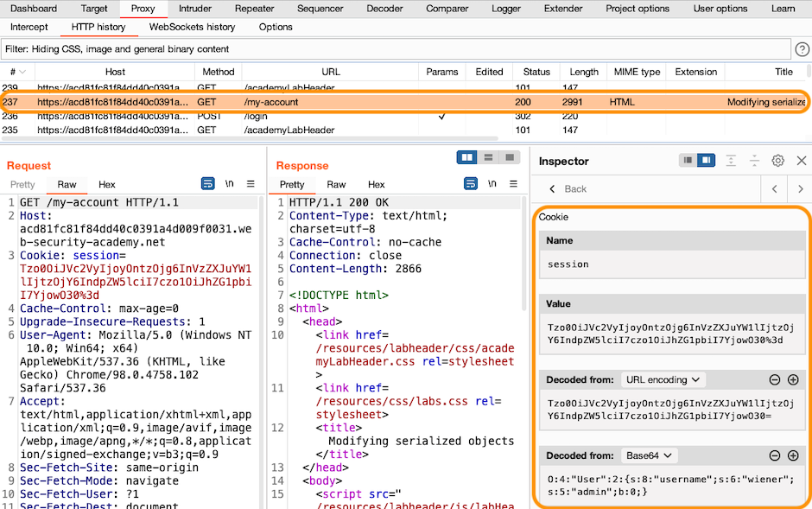Toggle word wrap using the \n icon
The height and width of the screenshot is (509, 812).
(228, 184)
